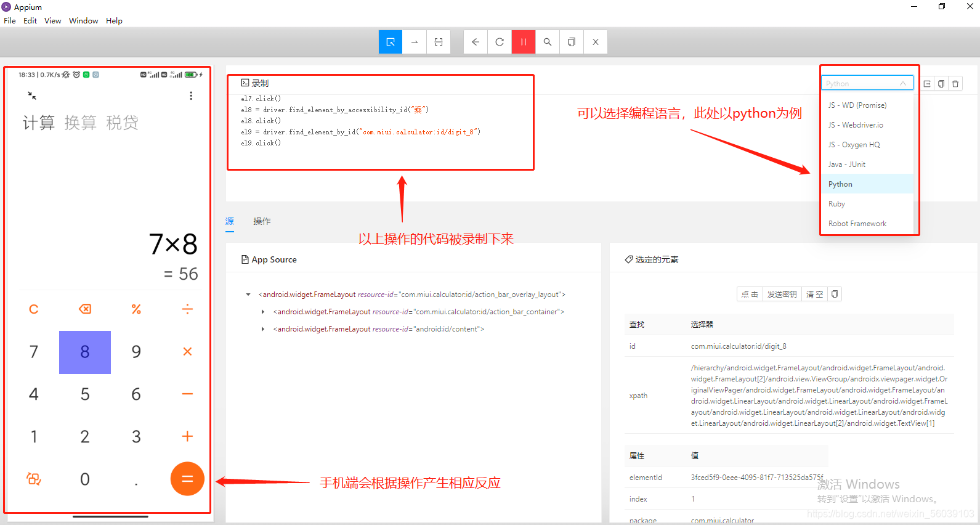Screen dimensions: 980x525
Task: Select the com.miui.calculator:id/digit_8 id value
Action: point(739,346)
